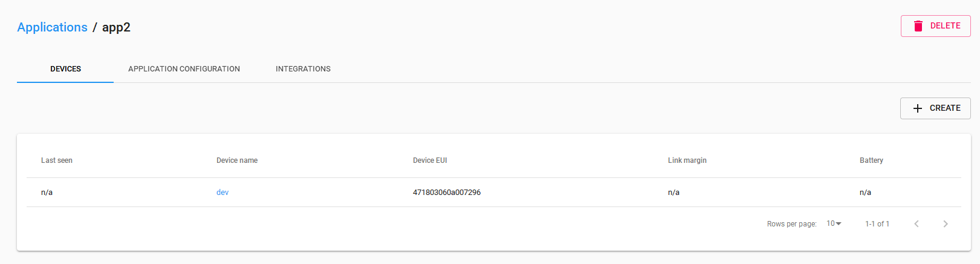Go to next page chevron icon
This screenshot has height=264, width=980.
point(946,224)
